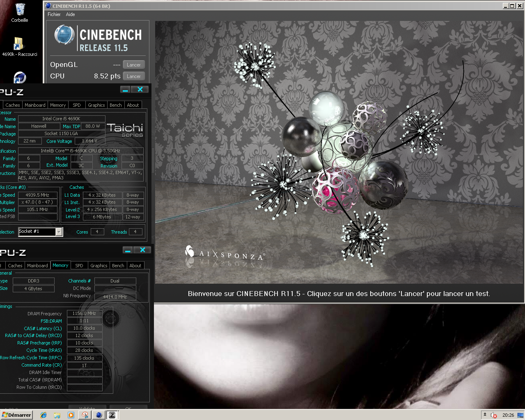Click the 'Intel Core i5 4690K' name field
The image size is (525, 420).
tap(62, 119)
